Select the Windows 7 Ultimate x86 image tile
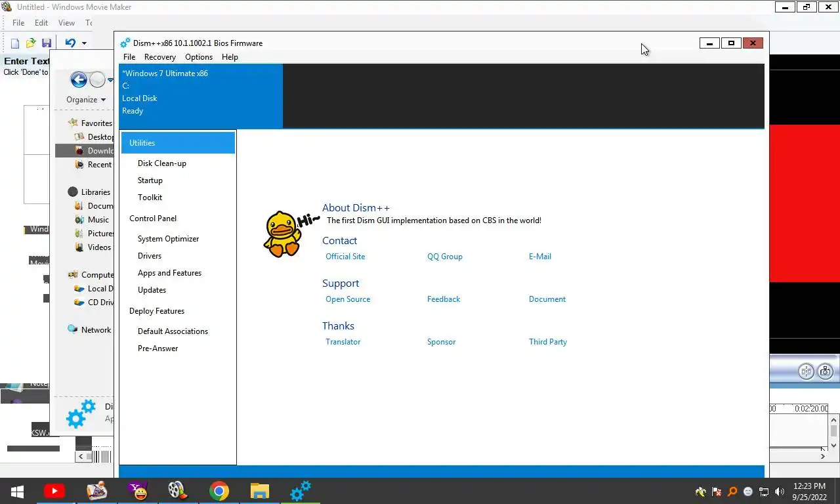Viewport: 840px width, 504px height. 201,95
